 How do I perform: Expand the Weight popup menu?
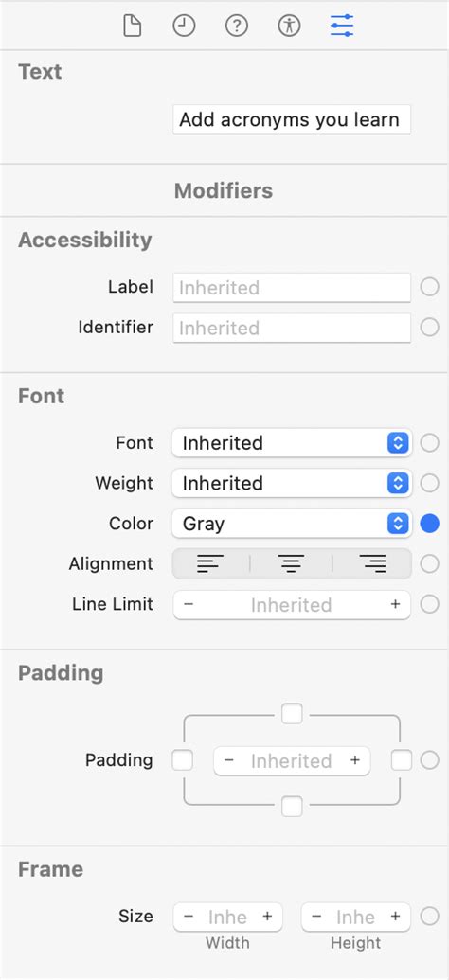pos(292,483)
